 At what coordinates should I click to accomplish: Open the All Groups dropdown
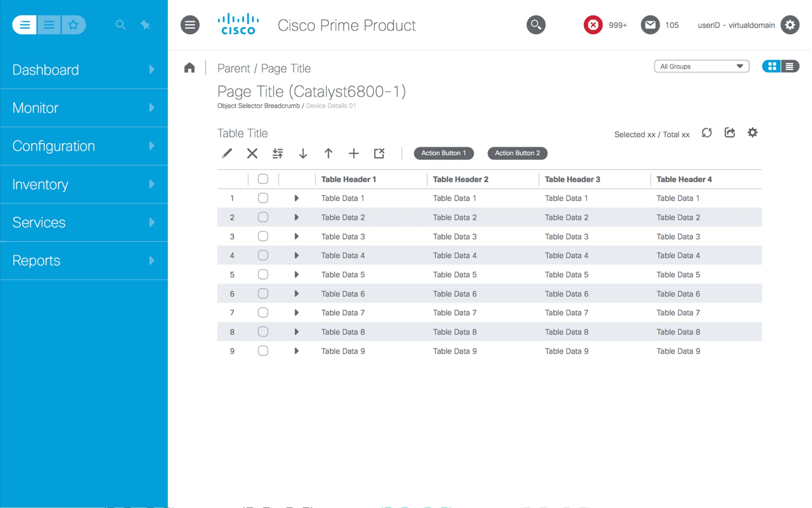701,66
